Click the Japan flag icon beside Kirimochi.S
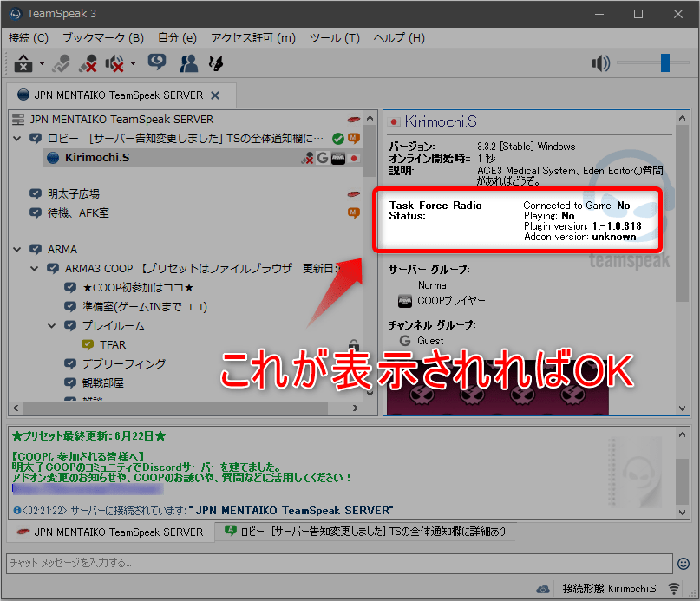Screen dimensions: 700x601 (354, 158)
